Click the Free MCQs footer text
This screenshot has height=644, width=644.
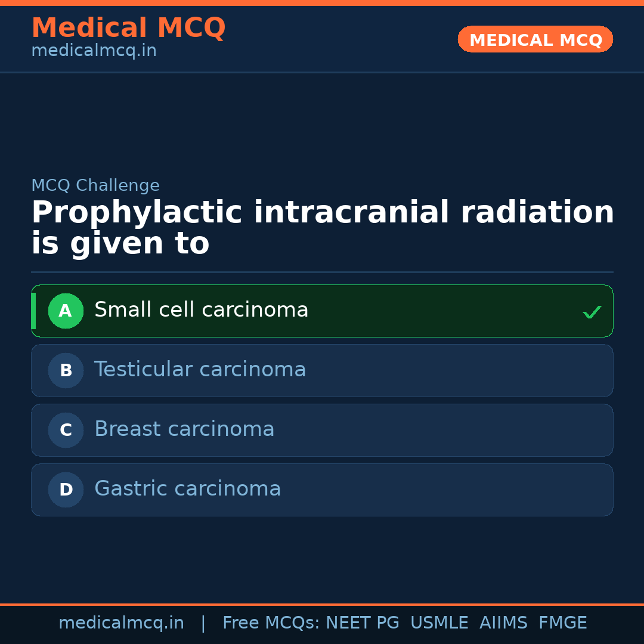pyautogui.click(x=271, y=623)
